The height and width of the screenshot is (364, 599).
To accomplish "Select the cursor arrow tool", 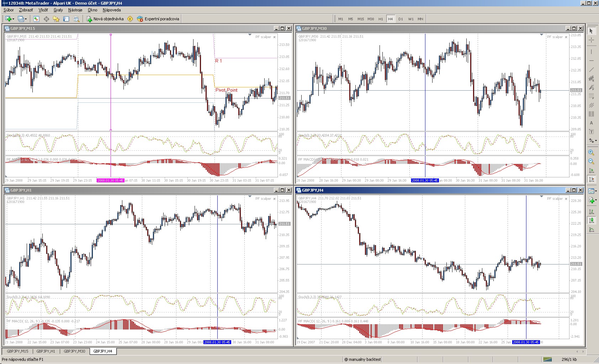I will coord(591,31).
